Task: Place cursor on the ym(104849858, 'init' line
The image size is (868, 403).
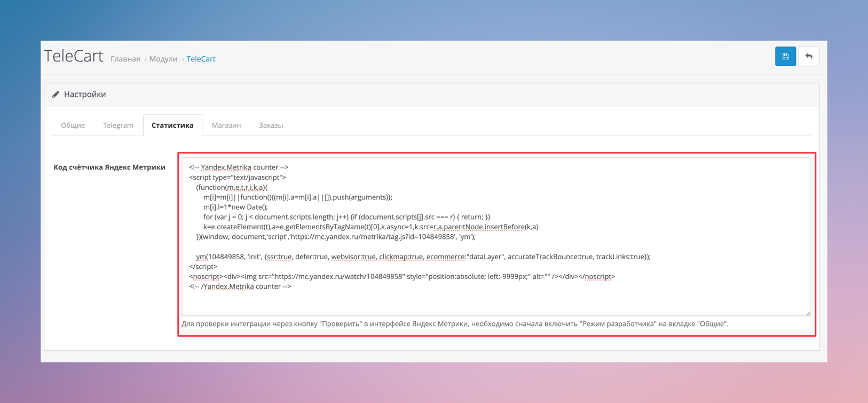Action: point(423,257)
